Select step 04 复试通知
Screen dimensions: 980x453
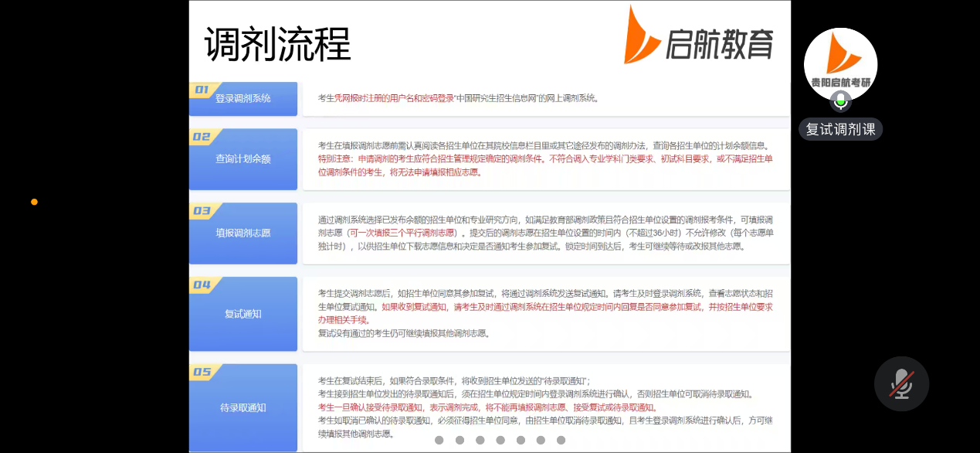click(x=243, y=313)
